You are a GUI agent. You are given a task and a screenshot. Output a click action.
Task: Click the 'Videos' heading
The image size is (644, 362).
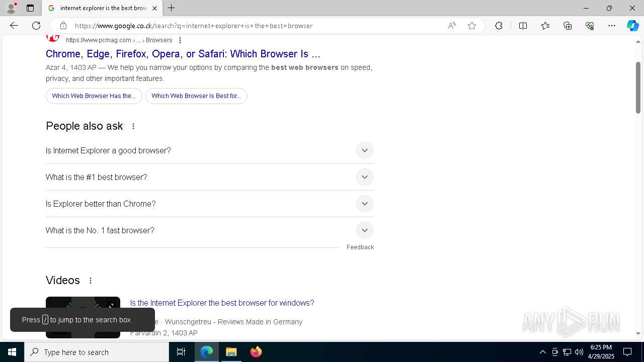coord(63,281)
